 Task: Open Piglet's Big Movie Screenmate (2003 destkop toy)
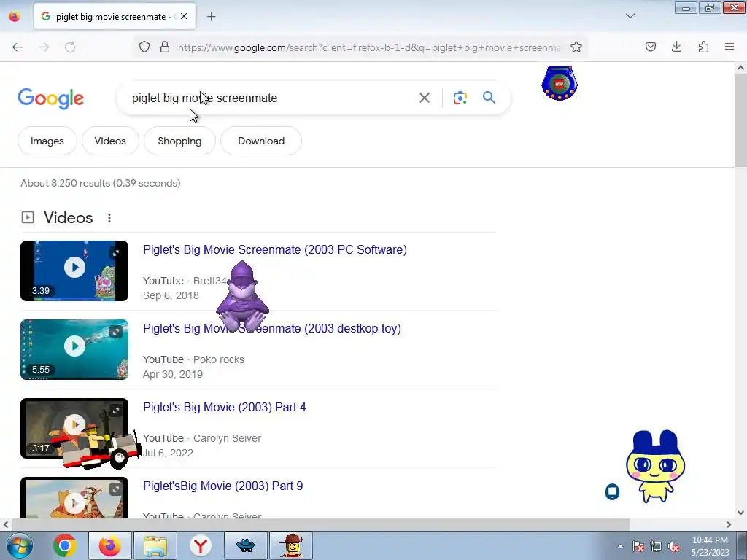(272, 328)
